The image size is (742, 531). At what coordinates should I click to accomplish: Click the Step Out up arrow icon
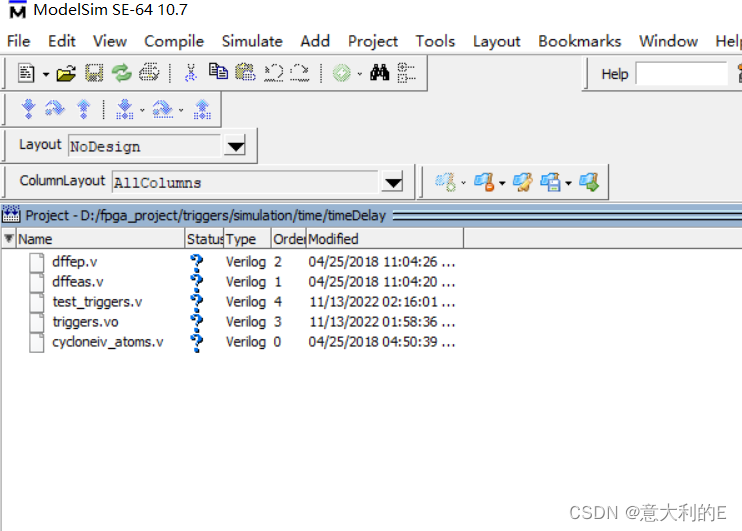83,109
